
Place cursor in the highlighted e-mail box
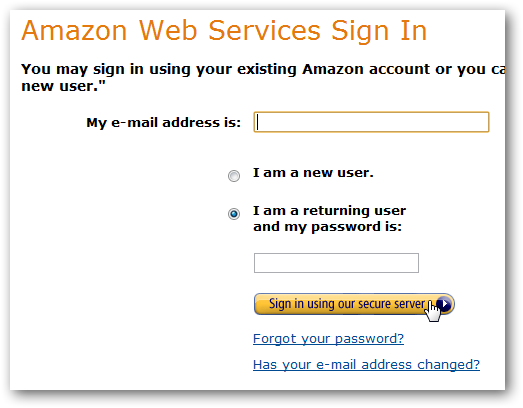[371, 122]
